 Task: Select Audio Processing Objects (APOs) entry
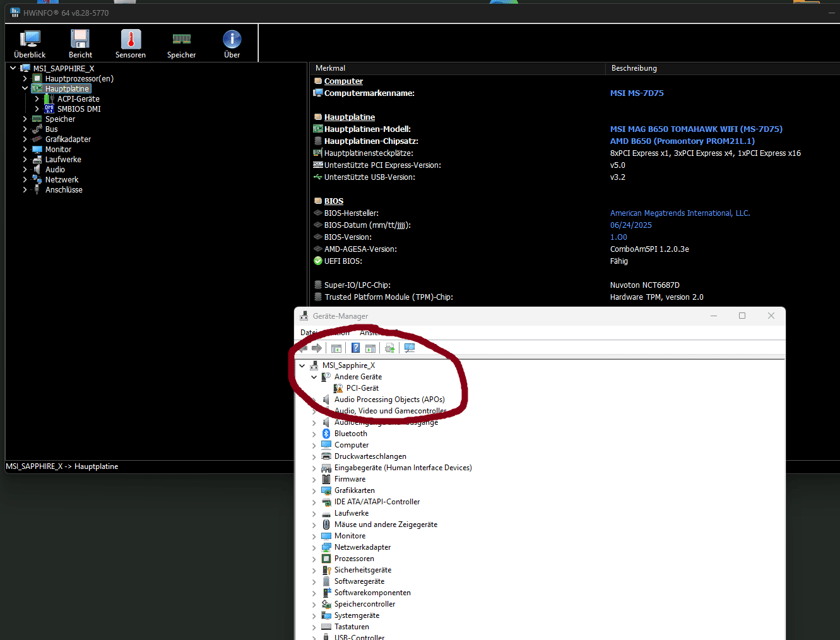click(x=389, y=400)
